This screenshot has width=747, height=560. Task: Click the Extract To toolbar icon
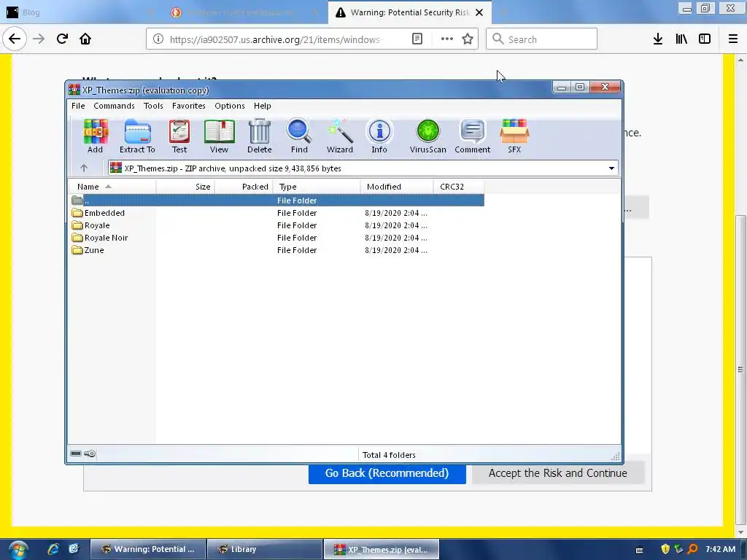coord(137,136)
